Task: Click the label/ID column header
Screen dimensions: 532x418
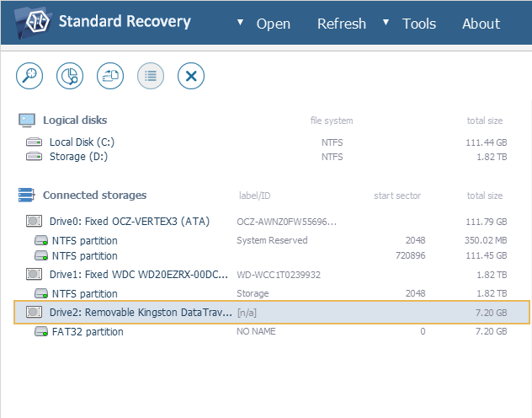Action: tap(254, 196)
